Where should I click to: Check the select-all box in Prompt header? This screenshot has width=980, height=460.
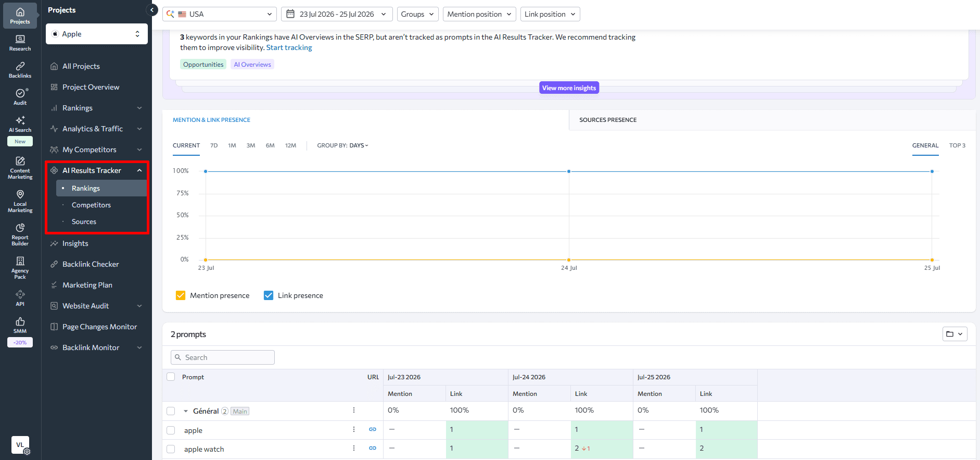[171, 377]
